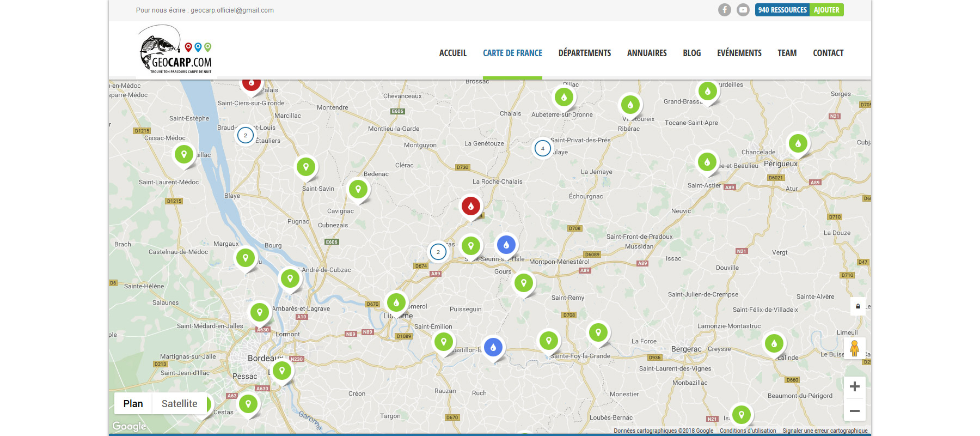Click the green drop marker near Grand-Brassac

tap(708, 91)
